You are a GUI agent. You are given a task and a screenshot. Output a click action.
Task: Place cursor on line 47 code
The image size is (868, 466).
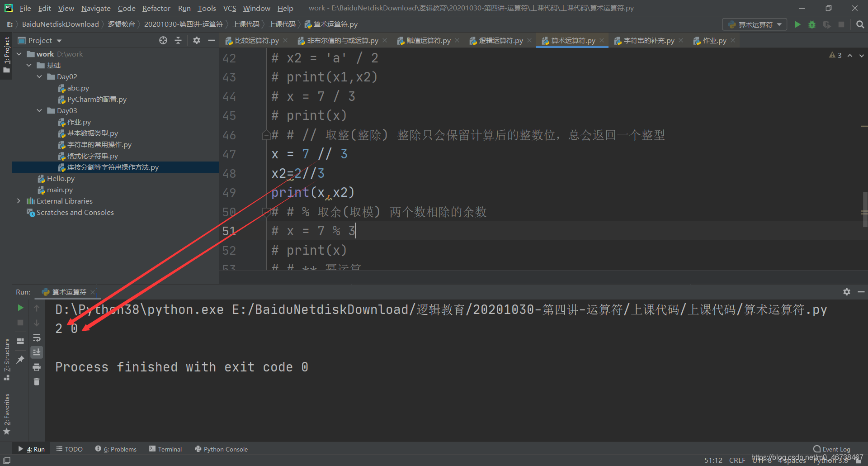[x=309, y=154]
